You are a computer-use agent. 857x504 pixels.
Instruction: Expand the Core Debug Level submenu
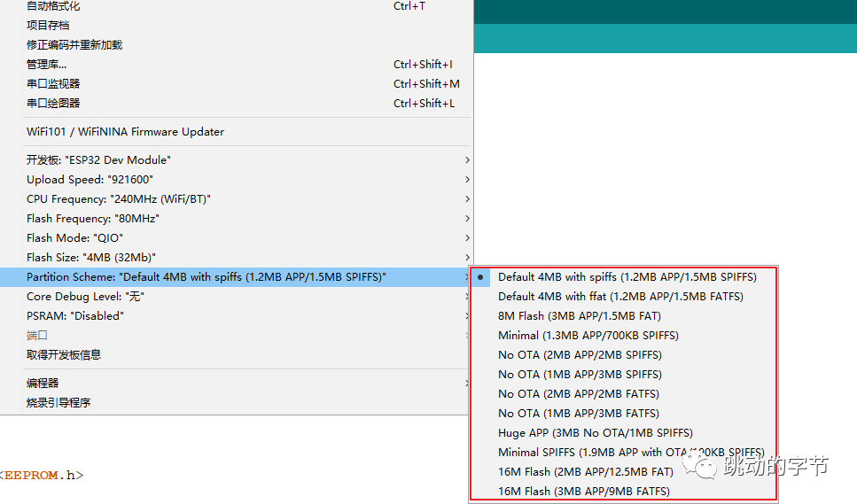(x=236, y=297)
